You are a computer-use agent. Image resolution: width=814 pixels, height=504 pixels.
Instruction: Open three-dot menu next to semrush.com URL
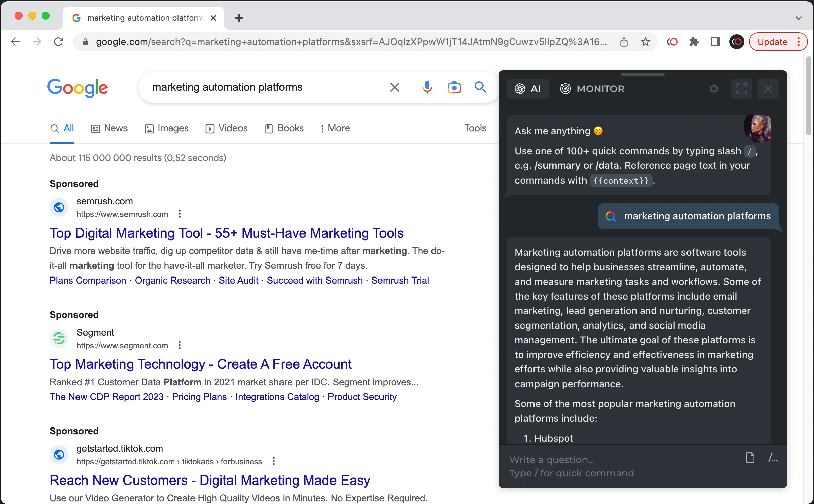pyautogui.click(x=180, y=214)
